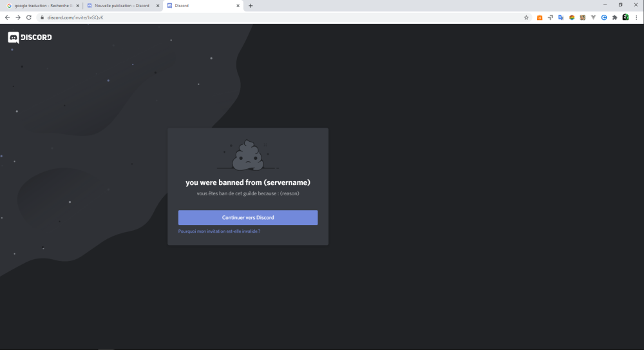The image size is (644, 350).
Task: Click the blue C extension icon
Action: pyautogui.click(x=604, y=17)
